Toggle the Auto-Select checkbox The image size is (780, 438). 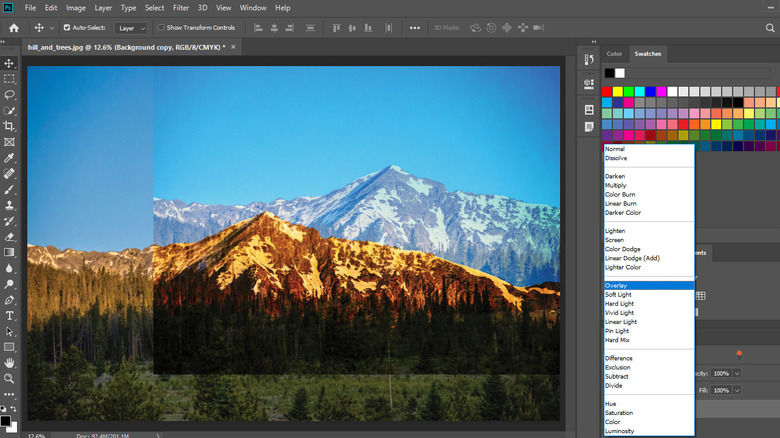(67, 28)
